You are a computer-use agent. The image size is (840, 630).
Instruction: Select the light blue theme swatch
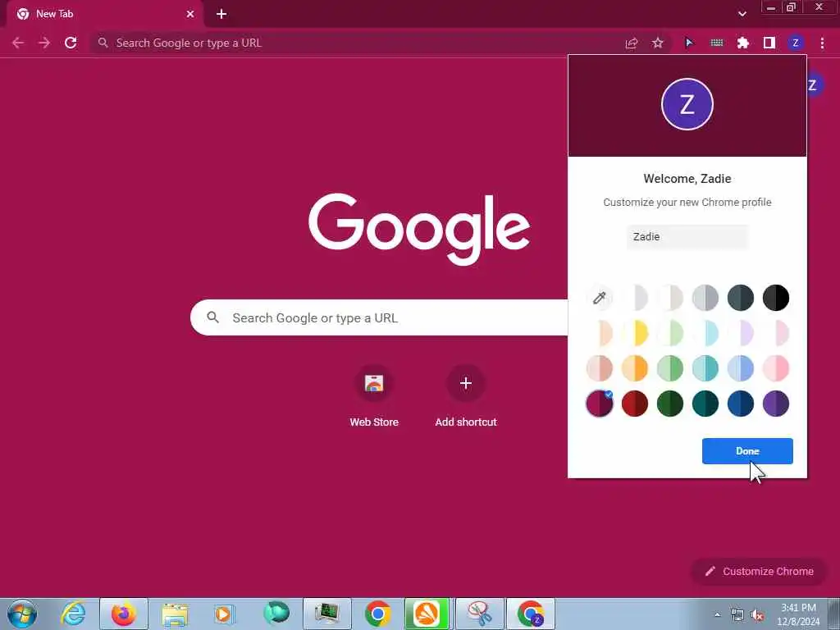click(x=741, y=368)
